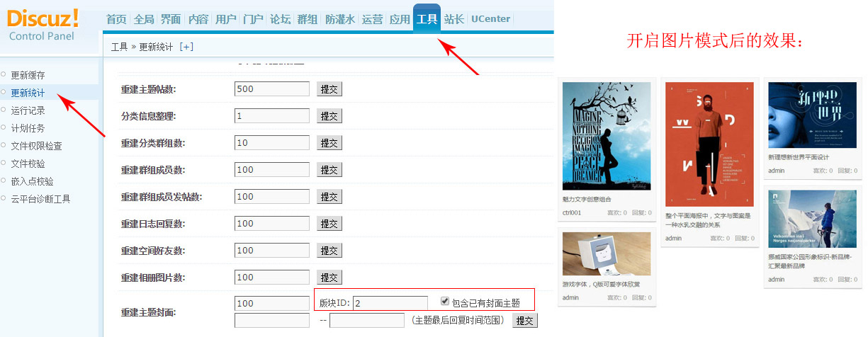Click the Discuz! Control Panel logo
Viewport: 868px width, 337px height.
(x=43, y=23)
